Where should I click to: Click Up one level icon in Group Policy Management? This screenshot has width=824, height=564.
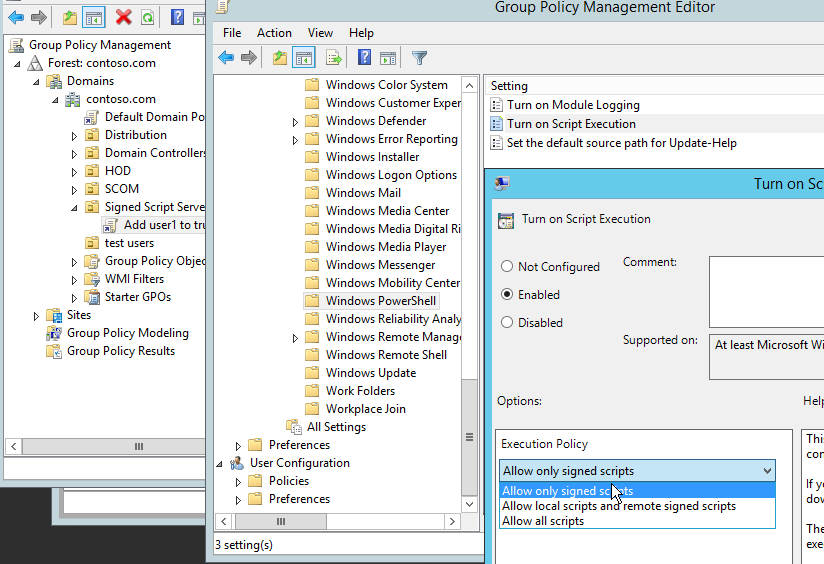(x=69, y=18)
